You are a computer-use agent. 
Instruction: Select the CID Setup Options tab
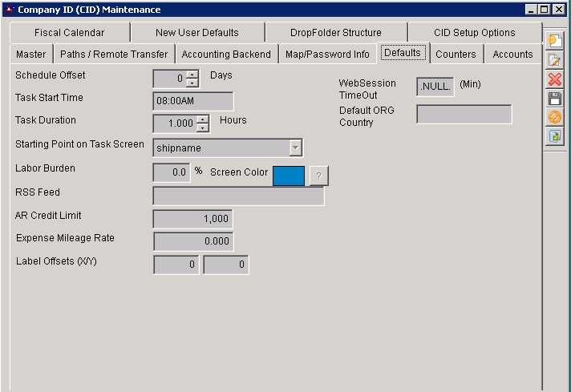(x=474, y=33)
